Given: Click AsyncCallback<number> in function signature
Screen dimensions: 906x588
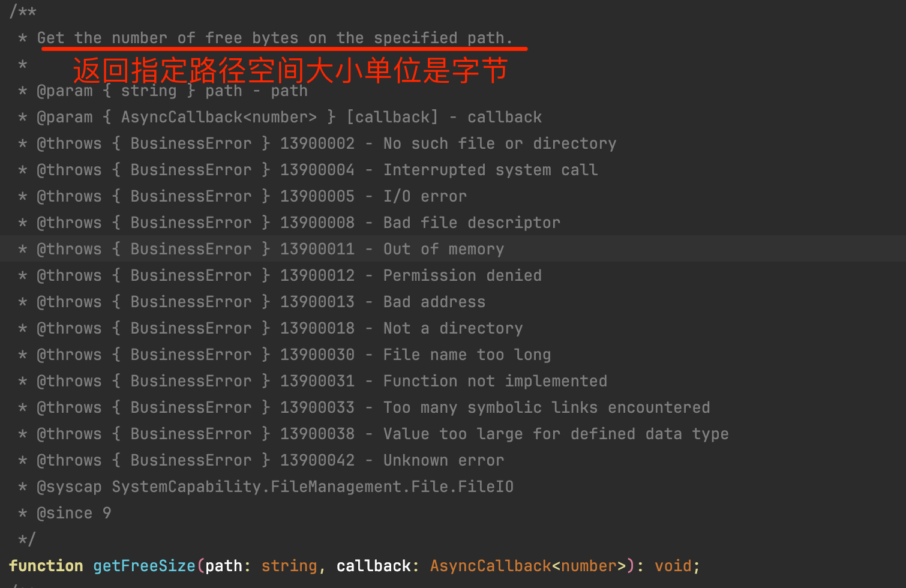Looking at the screenshot, I should coord(528,566).
